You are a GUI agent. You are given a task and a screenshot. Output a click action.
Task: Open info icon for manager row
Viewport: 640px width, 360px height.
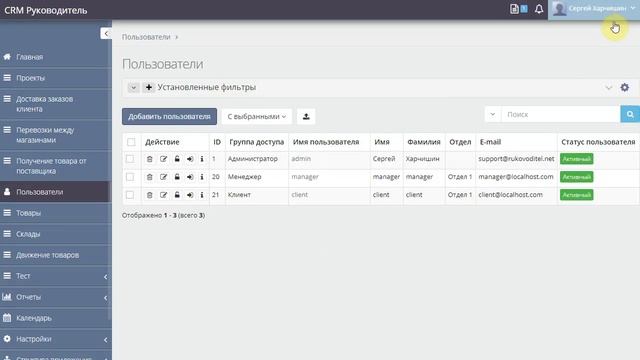click(x=202, y=177)
